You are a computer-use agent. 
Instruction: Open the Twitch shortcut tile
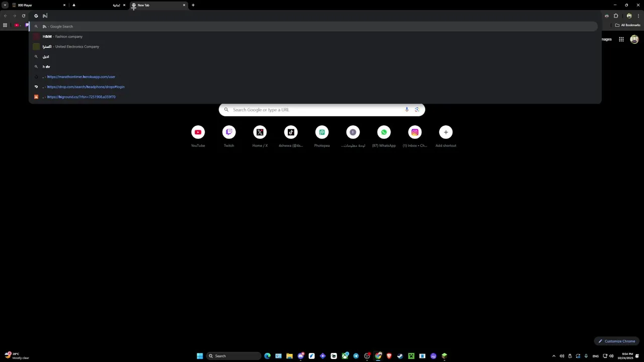point(229,136)
